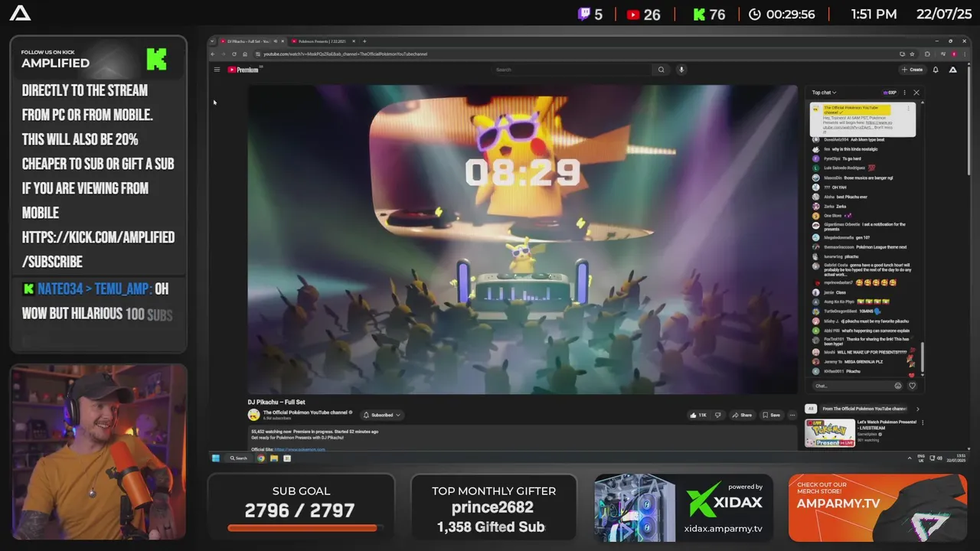Image resolution: width=980 pixels, height=551 pixels.
Task: Dislike the DJ Pikachu video
Action: (717, 415)
